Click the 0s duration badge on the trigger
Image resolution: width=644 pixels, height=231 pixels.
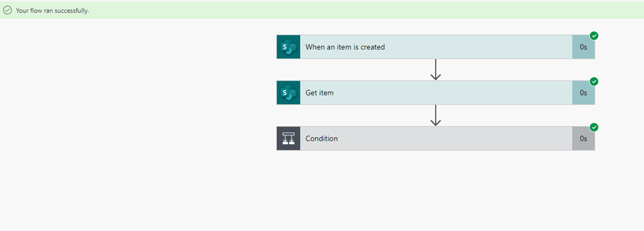click(583, 47)
